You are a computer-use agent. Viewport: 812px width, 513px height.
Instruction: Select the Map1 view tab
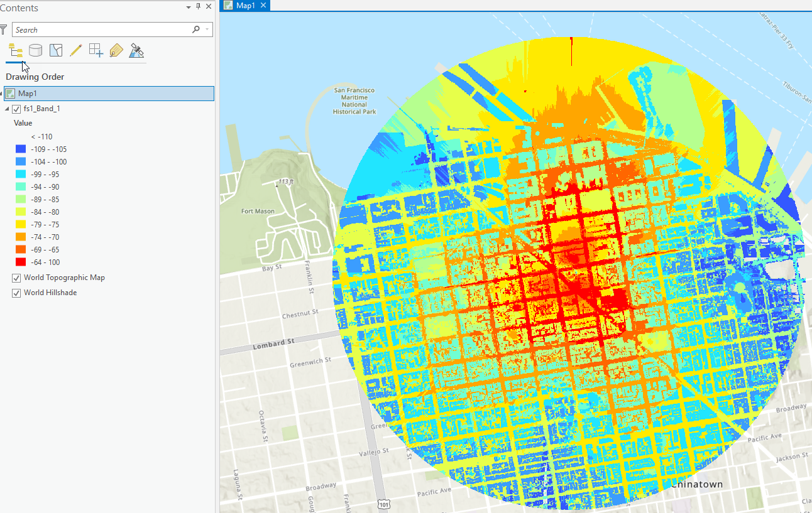245,6
